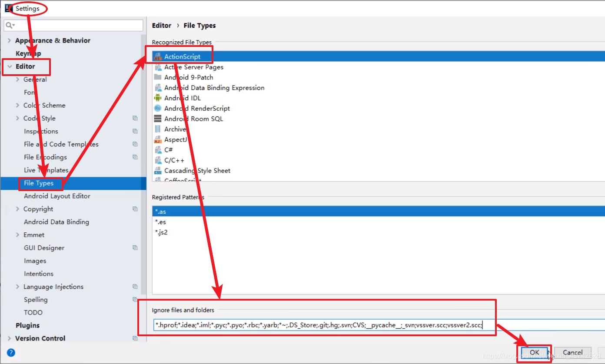
Task: Click the Cascading Style Sheet CSS icon
Action: tap(158, 171)
